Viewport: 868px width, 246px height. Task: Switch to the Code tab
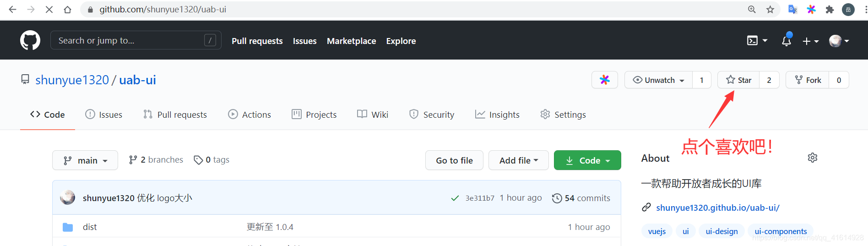pyautogui.click(x=48, y=115)
